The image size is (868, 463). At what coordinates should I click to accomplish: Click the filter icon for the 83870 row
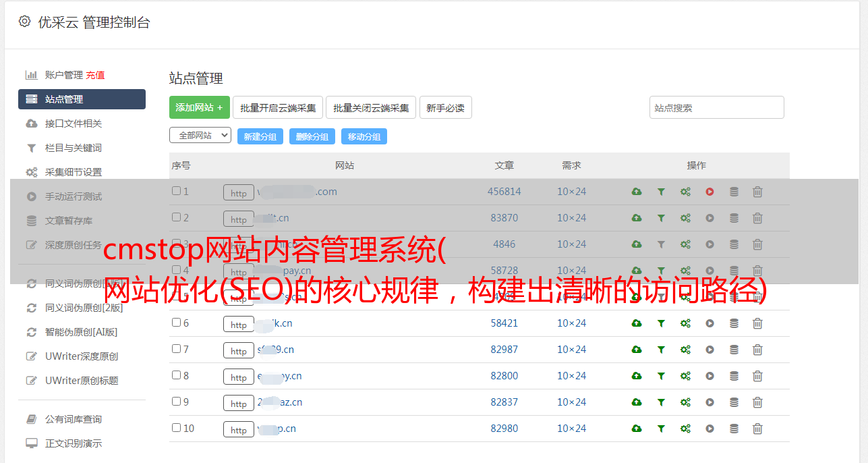point(661,218)
